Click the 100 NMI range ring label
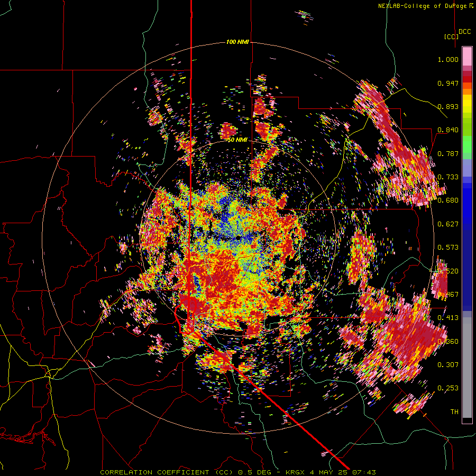The height and width of the screenshot is (476, 476). pyautogui.click(x=237, y=42)
